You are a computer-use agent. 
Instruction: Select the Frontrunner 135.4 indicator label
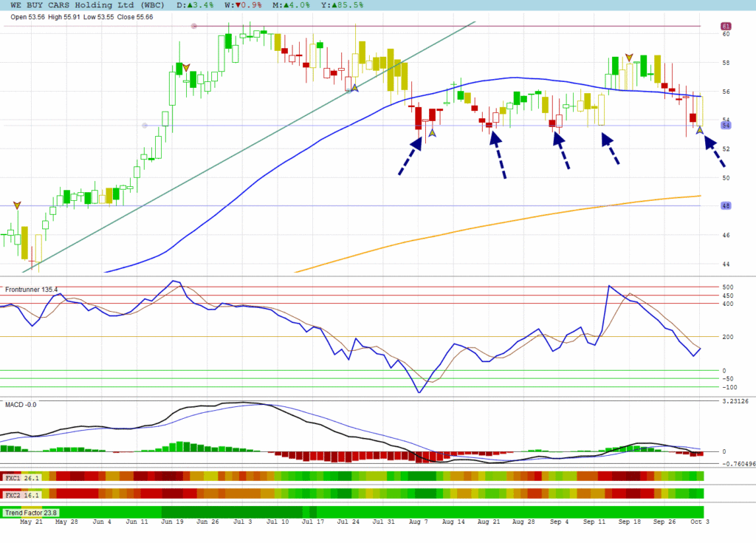(31, 290)
